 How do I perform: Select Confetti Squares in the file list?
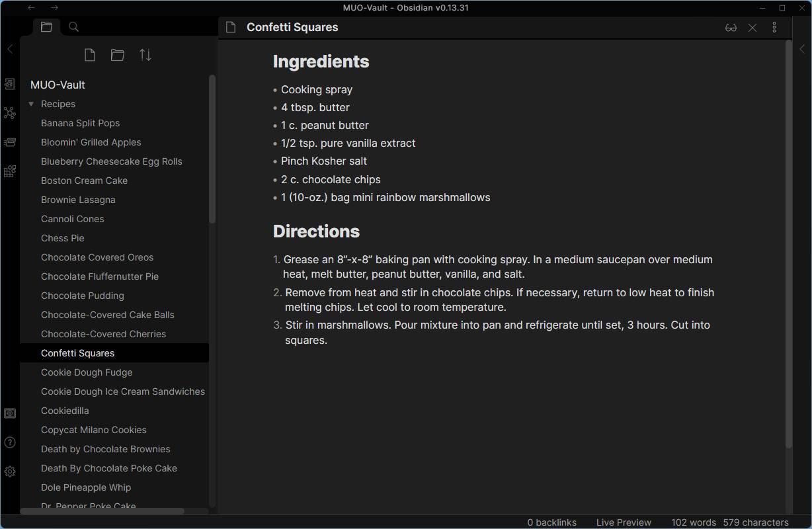tap(114, 353)
